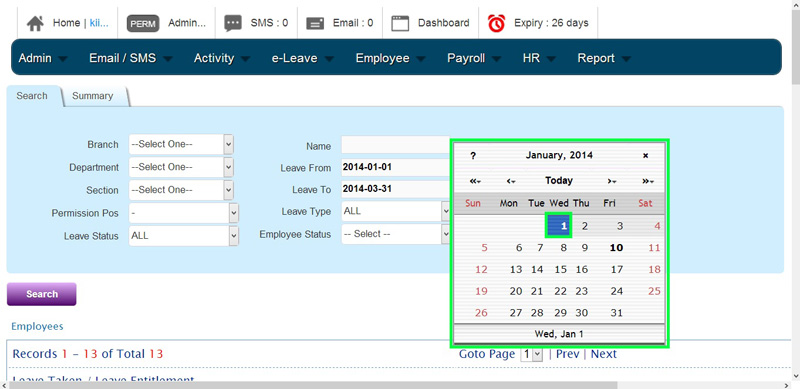Click the Prev page link
The image size is (800, 389).
coord(567,354)
